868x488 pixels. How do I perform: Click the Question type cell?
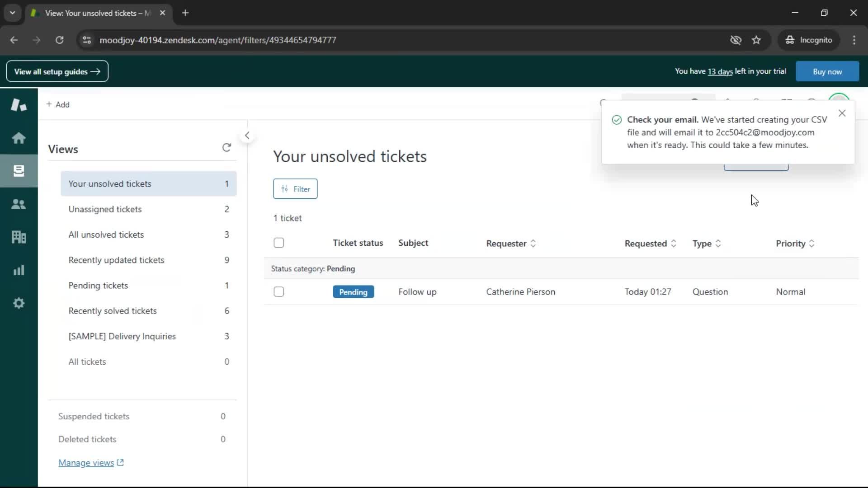point(710,292)
